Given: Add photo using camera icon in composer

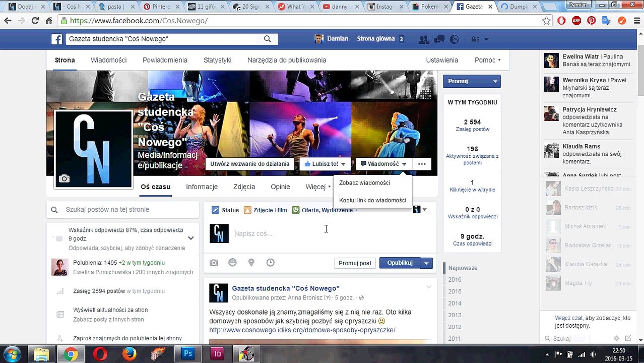Looking at the screenshot, I should [x=214, y=263].
